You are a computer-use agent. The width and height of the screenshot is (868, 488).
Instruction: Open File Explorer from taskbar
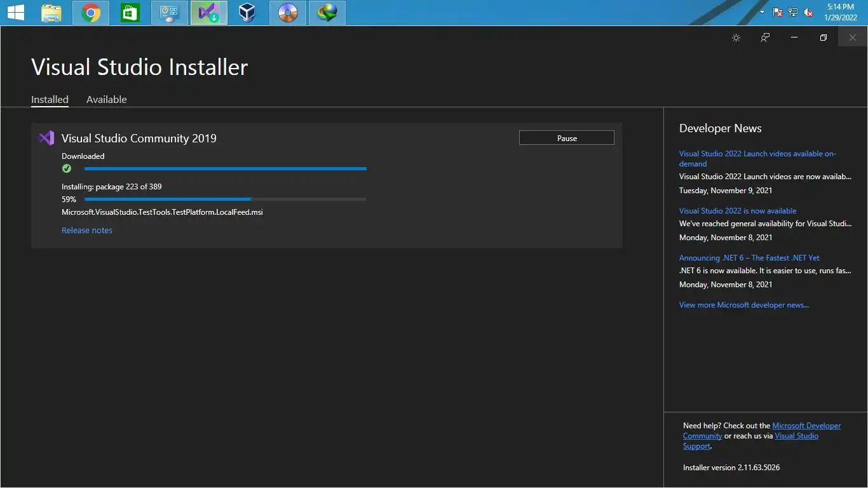pyautogui.click(x=51, y=13)
